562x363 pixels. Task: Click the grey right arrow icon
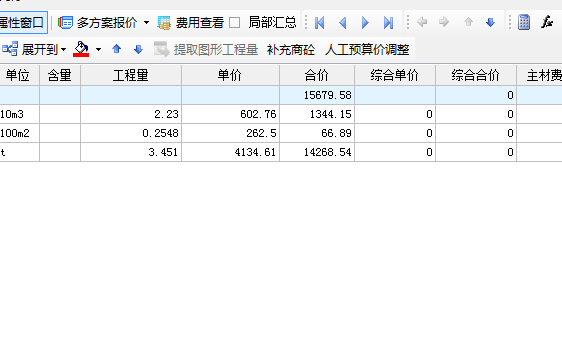click(444, 22)
